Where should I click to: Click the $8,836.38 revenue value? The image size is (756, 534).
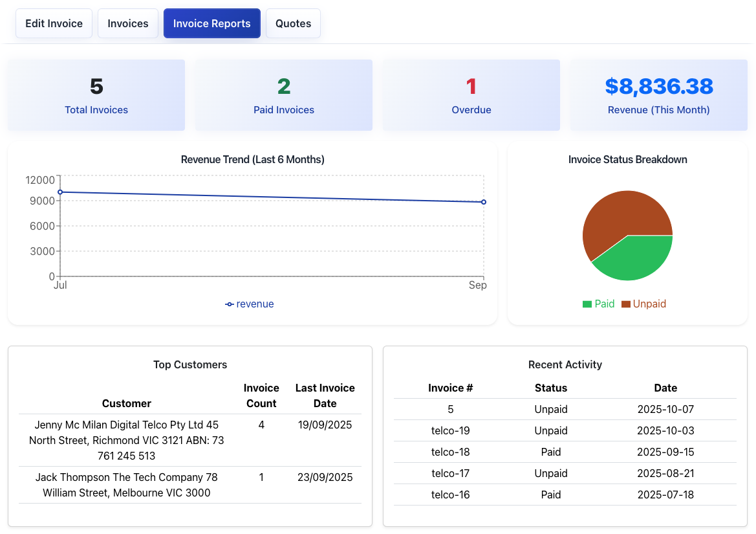[x=658, y=86]
